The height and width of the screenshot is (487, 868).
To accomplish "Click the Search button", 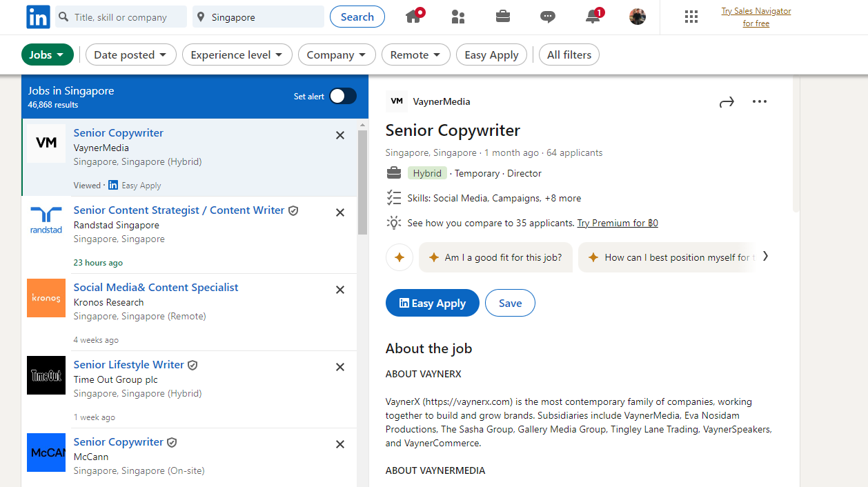I will point(357,17).
